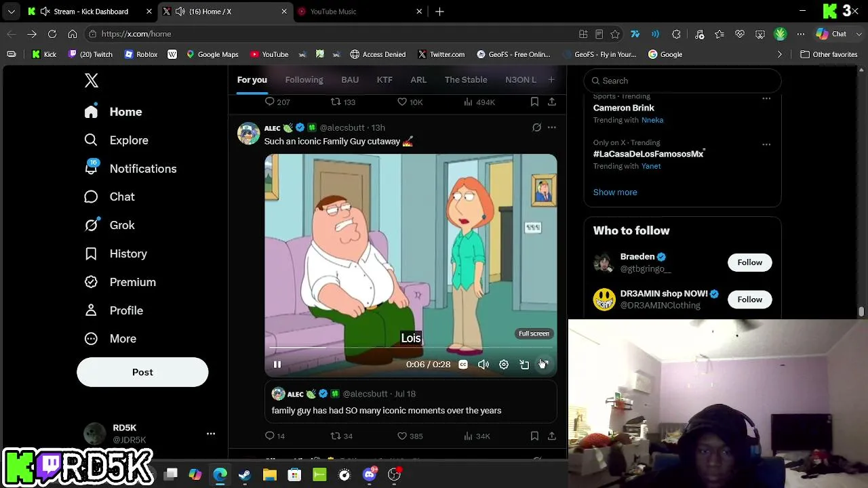Viewport: 868px width, 488px height.
Task: View analytics showing 494K views
Action: [x=479, y=102]
